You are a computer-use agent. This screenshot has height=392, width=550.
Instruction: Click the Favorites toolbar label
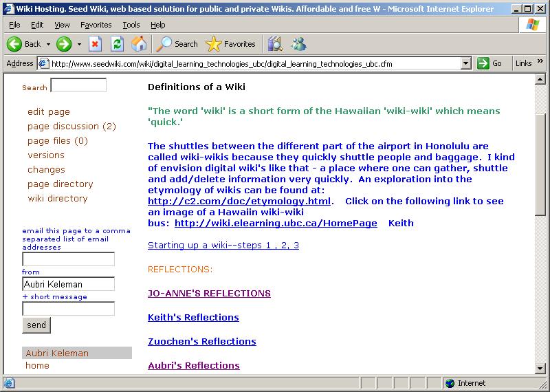coord(239,44)
